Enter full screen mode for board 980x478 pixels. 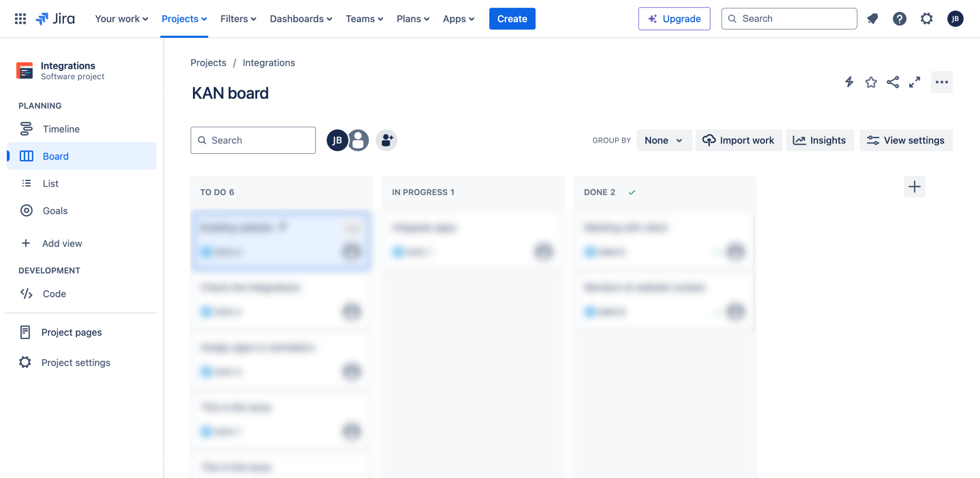[915, 82]
